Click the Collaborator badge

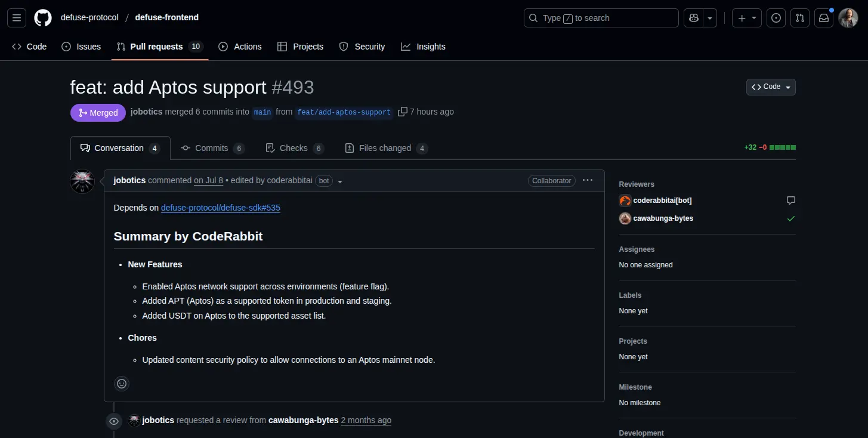551,181
